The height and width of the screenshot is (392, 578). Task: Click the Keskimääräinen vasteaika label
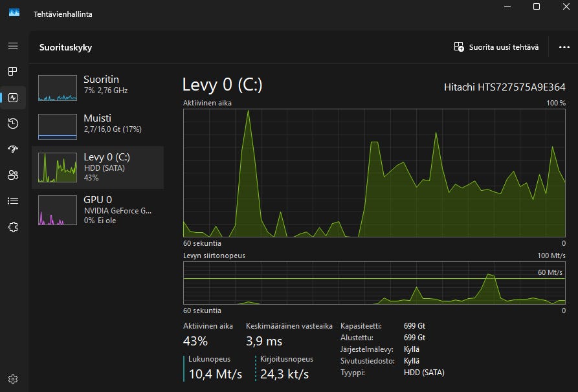(289, 326)
